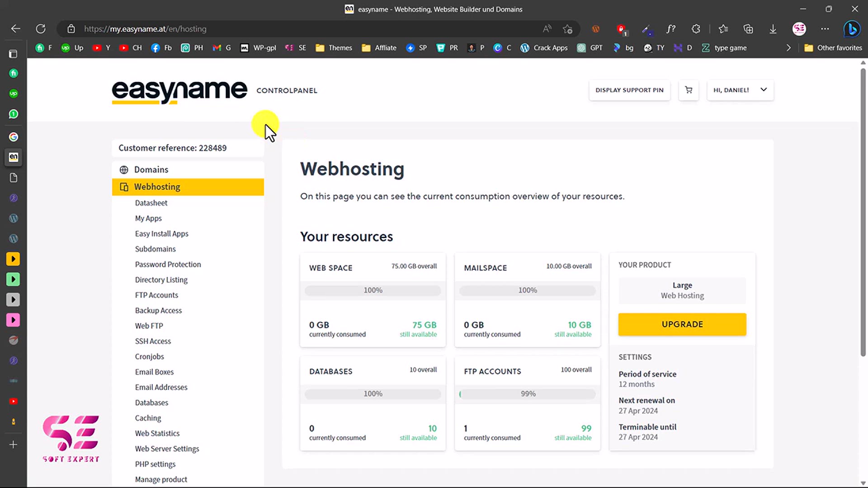
Task: Click the site info lock icon
Action: coord(71,29)
